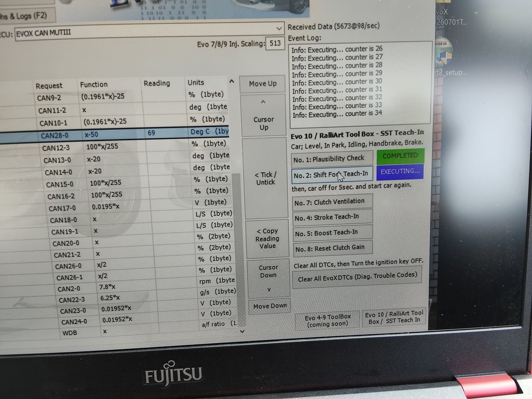
Task: Run No. 7: Clutch Ventilation
Action: click(x=332, y=202)
